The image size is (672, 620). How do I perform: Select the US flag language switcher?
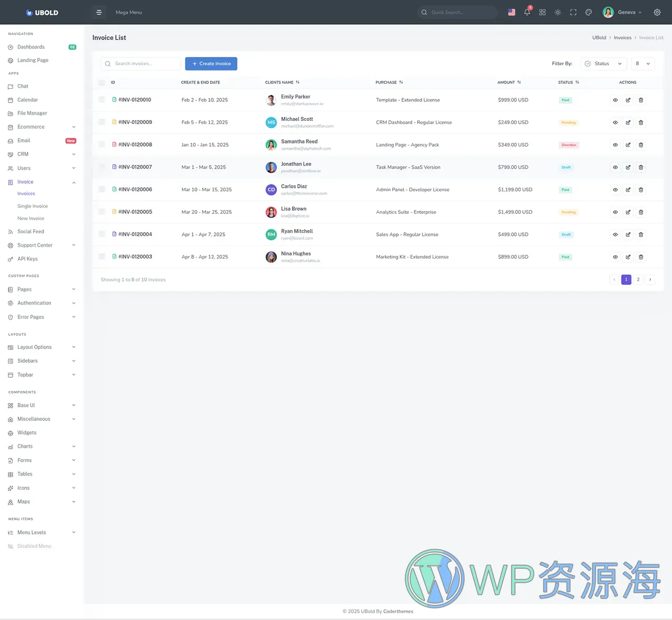click(x=511, y=12)
